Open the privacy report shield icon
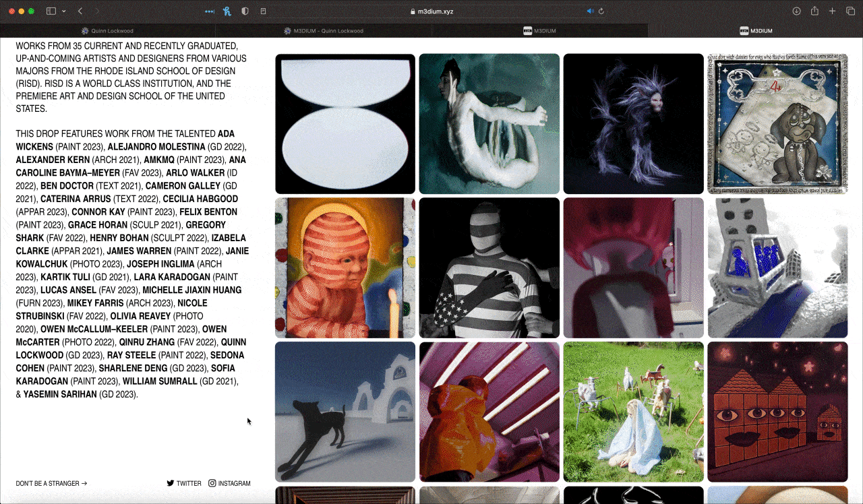The image size is (863, 504). [245, 11]
